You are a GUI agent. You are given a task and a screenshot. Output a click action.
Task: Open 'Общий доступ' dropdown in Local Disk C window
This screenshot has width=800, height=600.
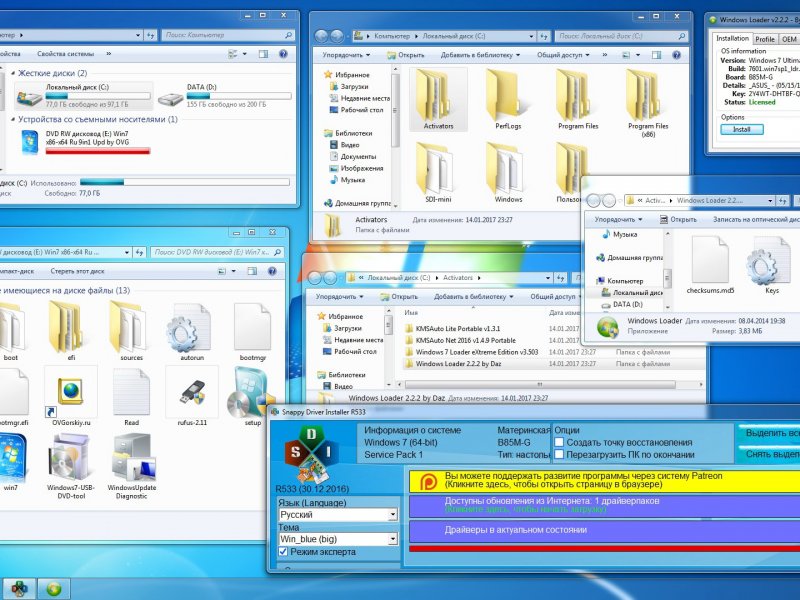563,55
